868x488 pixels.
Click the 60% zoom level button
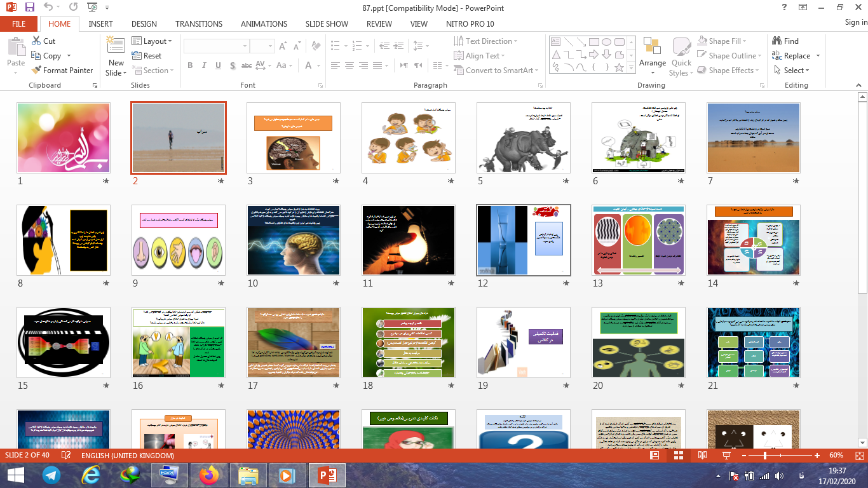(836, 456)
